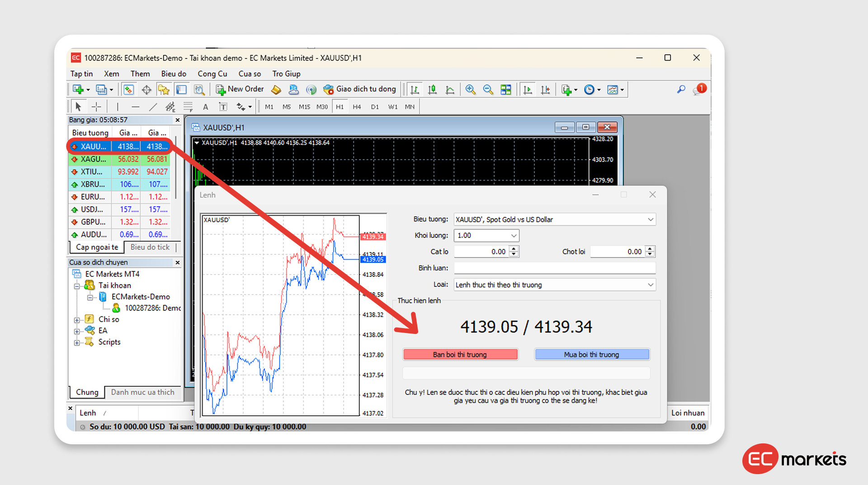The image size is (868, 485).
Task: Toggle the chart auto scroll icon
Action: pyautogui.click(x=528, y=90)
